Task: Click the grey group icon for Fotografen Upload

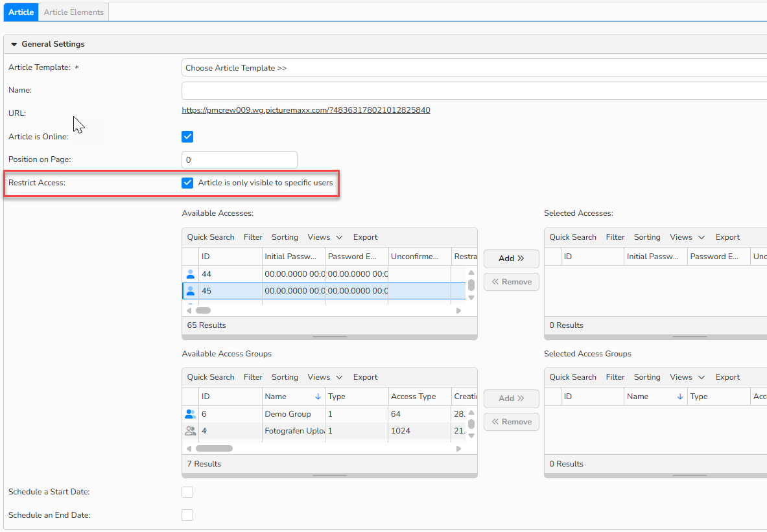Action: pyautogui.click(x=190, y=431)
